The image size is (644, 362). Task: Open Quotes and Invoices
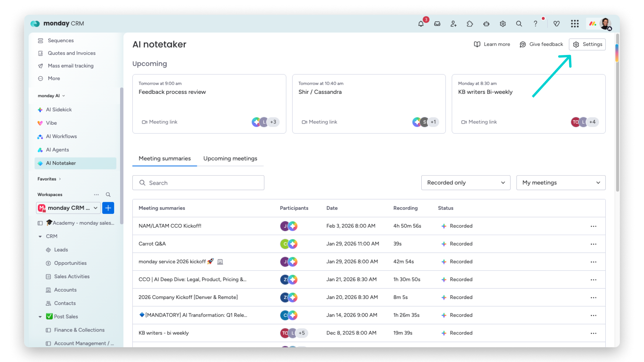click(71, 53)
